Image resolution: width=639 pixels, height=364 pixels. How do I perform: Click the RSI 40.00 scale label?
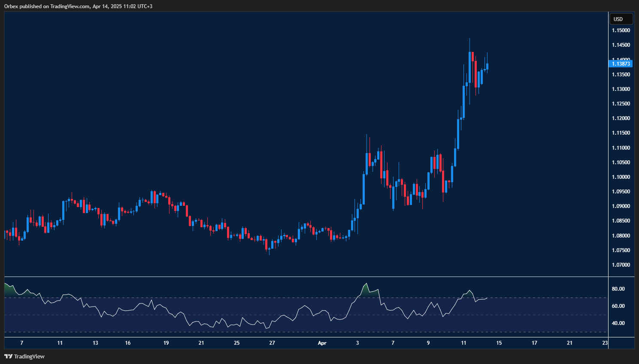tap(618, 323)
